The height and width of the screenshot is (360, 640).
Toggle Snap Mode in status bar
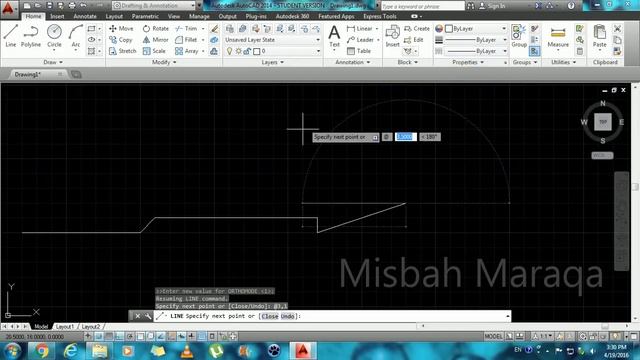(x=99, y=336)
